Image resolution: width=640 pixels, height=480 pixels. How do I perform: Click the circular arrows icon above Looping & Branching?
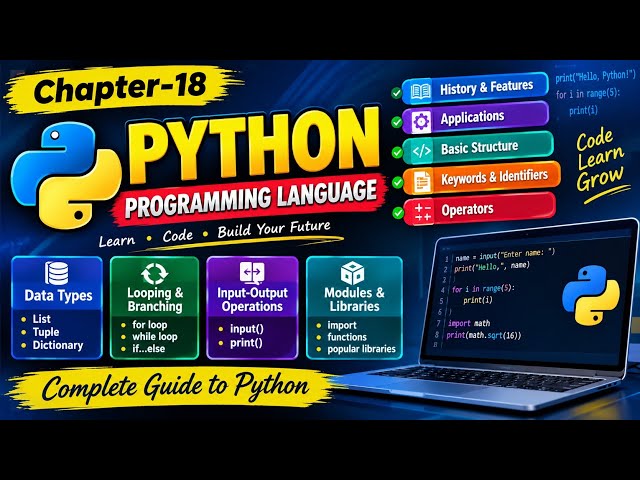154,273
